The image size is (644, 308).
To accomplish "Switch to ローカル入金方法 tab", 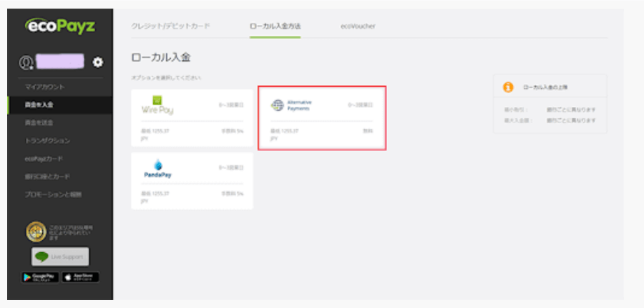I will 275,26.
